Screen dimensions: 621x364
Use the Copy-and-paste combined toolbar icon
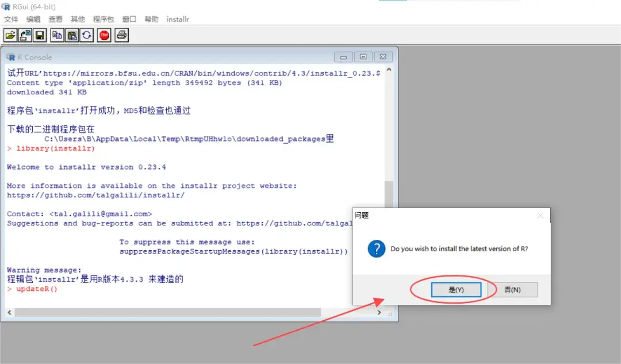click(85, 35)
